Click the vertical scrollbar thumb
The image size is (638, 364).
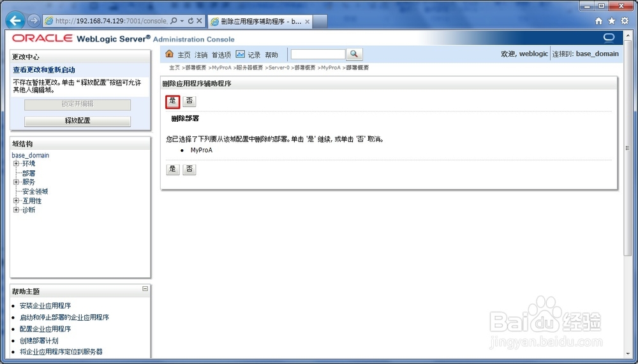(627, 148)
